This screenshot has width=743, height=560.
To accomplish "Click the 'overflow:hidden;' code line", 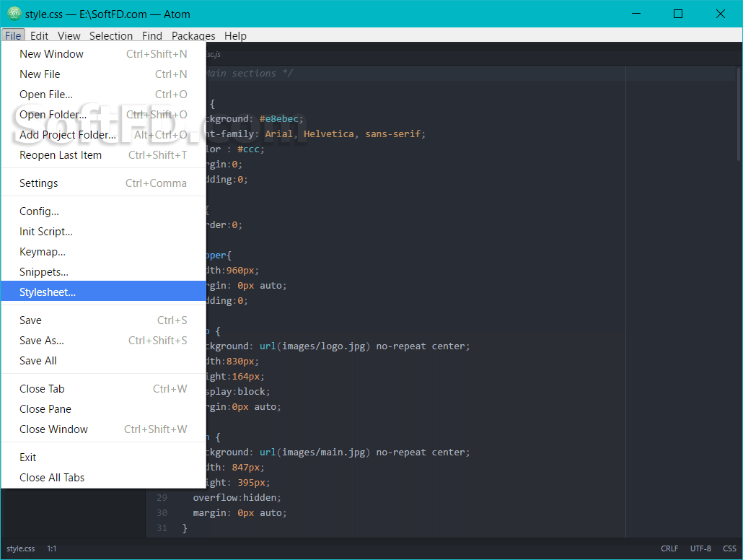I will (237, 497).
